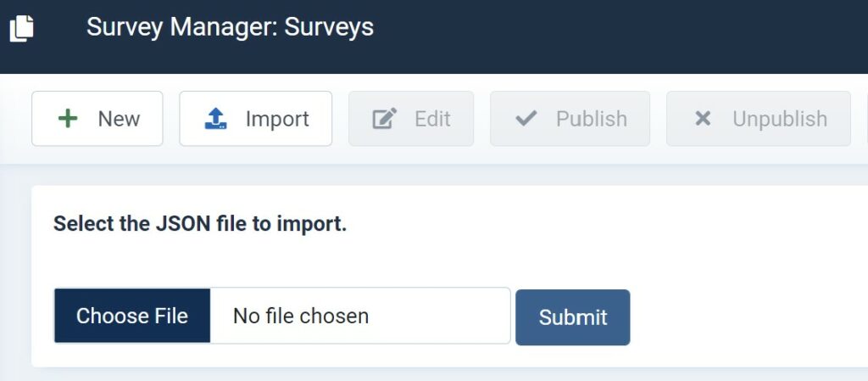Click the Choose File button
Viewport: 868px width, 381px height.
[x=131, y=316]
